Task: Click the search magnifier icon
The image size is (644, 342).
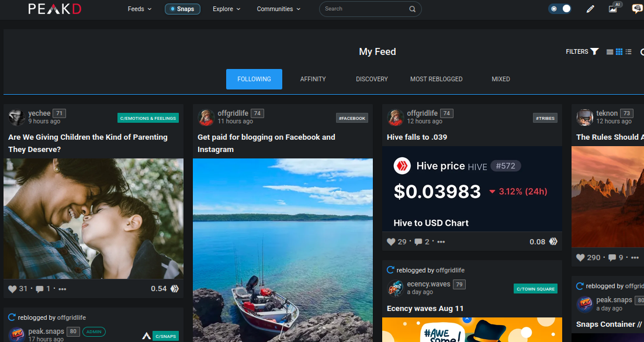Action: click(412, 9)
